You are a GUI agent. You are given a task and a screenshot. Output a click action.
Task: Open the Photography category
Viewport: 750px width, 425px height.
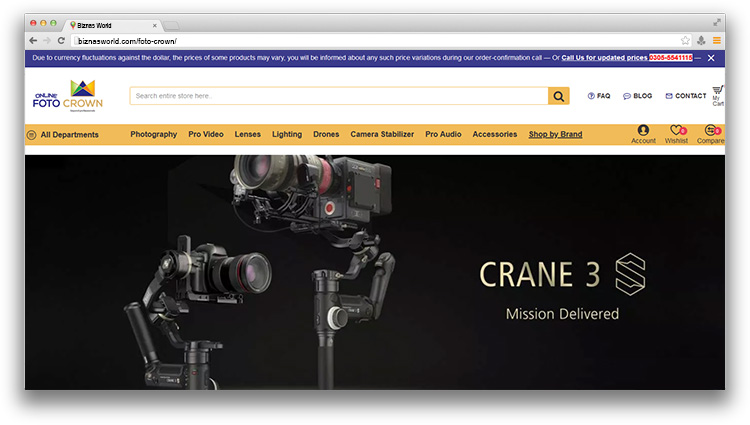coord(153,134)
